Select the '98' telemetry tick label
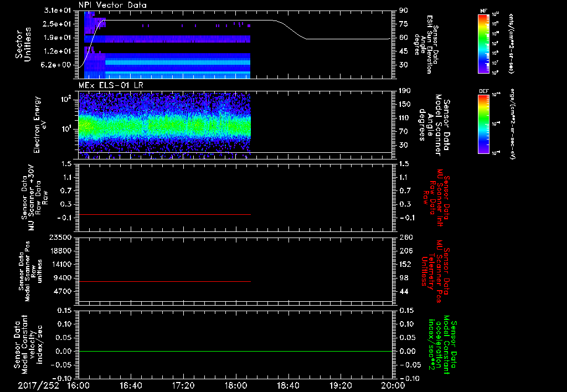Viewport: 567px width, 392px height. [x=404, y=278]
